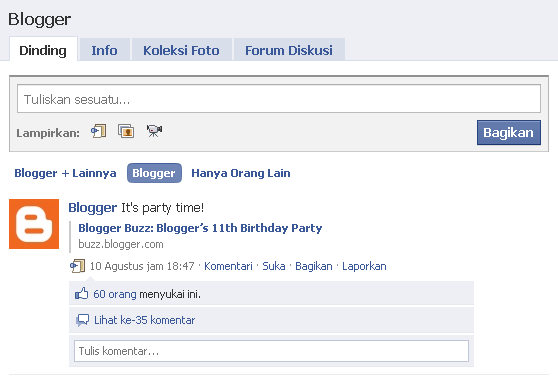Expand Lihat ke-35 komentar
This screenshot has height=376, width=558.
pyautogui.click(x=144, y=320)
